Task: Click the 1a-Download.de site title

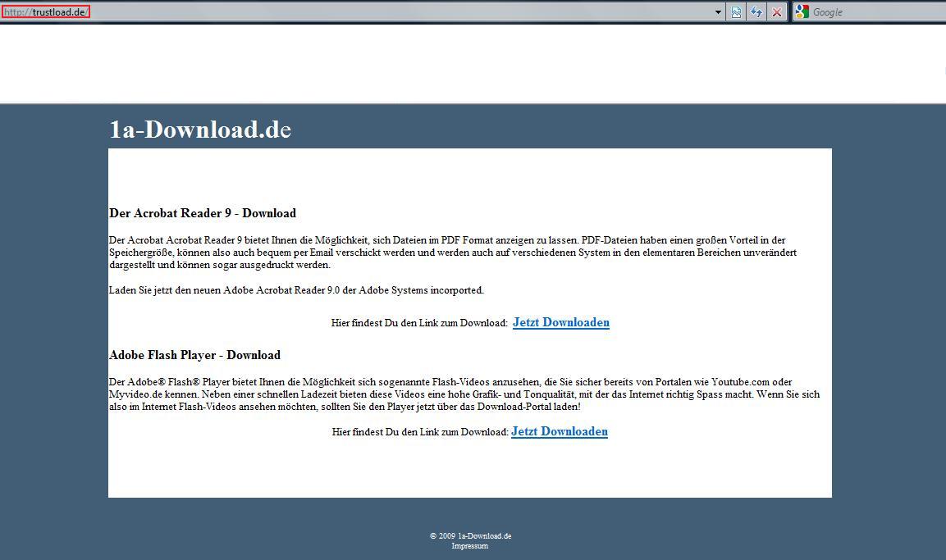Action: point(200,130)
